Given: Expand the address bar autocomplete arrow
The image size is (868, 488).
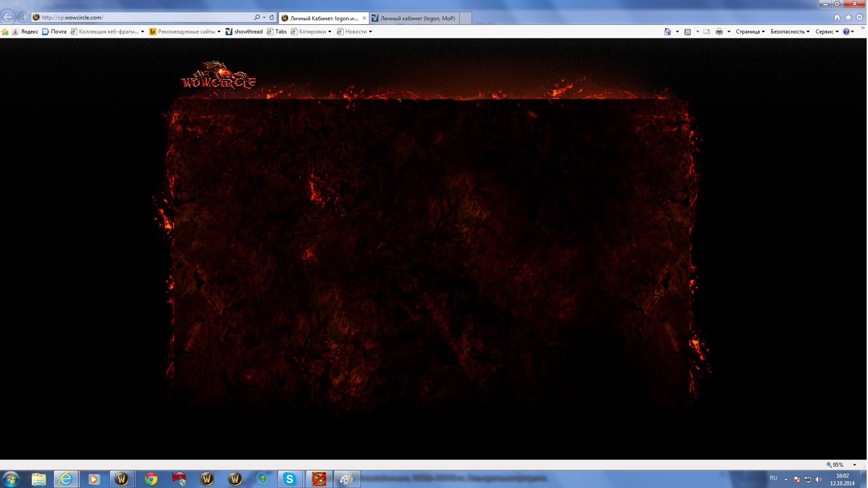Looking at the screenshot, I should tap(264, 17).
